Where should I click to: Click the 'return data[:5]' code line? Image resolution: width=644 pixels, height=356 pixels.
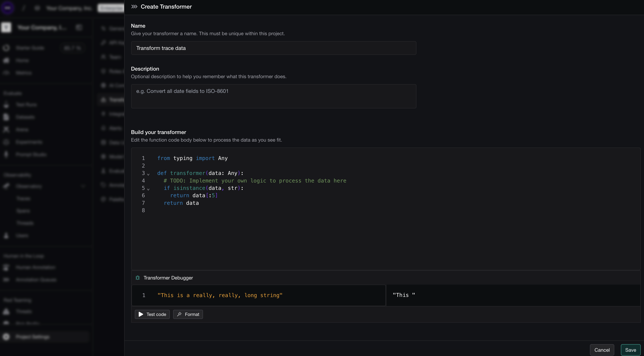click(x=194, y=195)
